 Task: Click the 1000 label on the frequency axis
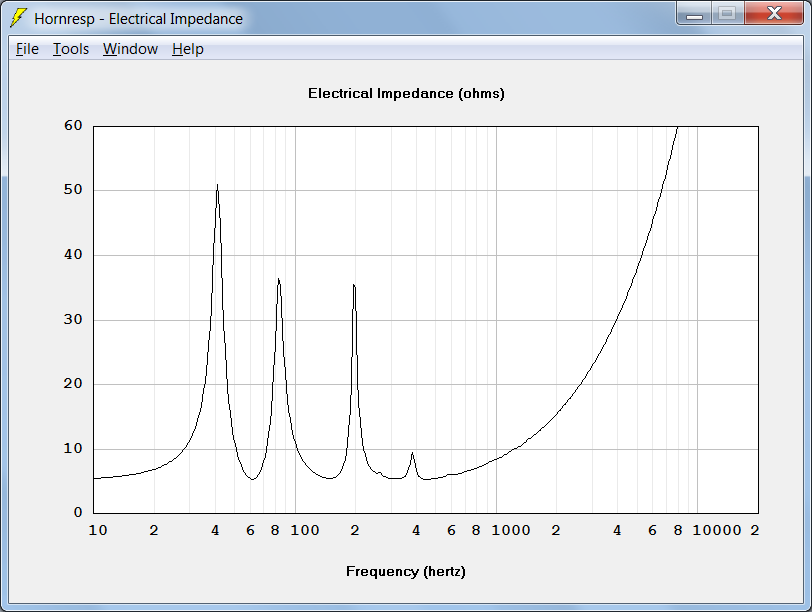511,530
